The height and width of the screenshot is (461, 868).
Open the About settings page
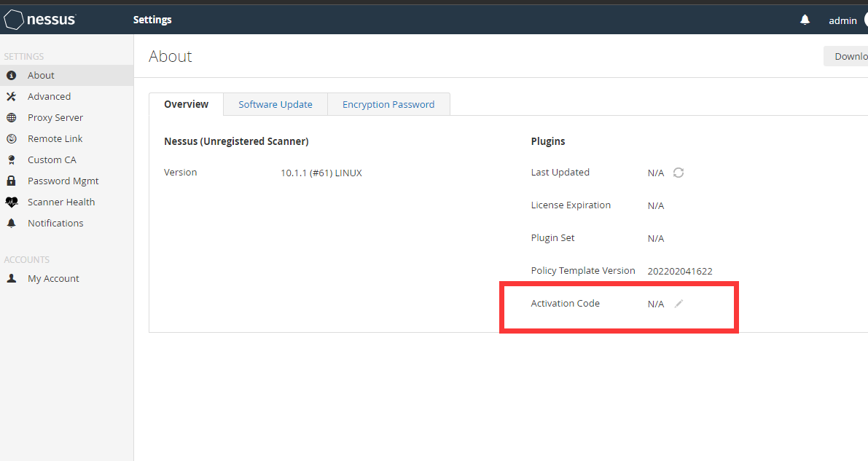pyautogui.click(x=66, y=75)
